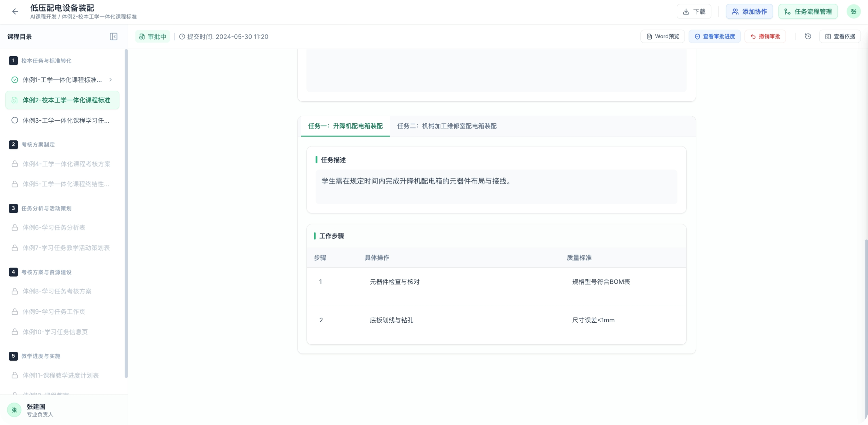Expand 体例1 item with chevron arrow

pos(110,80)
